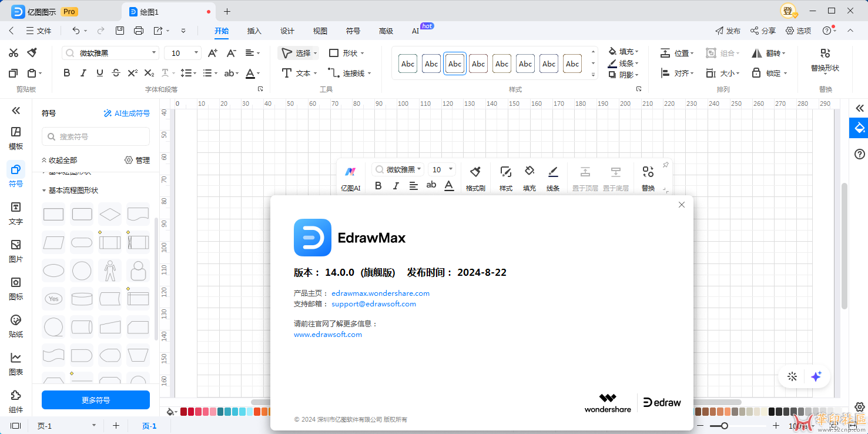Decrease font size with A- icon
The height and width of the screenshot is (434, 868).
(232, 53)
